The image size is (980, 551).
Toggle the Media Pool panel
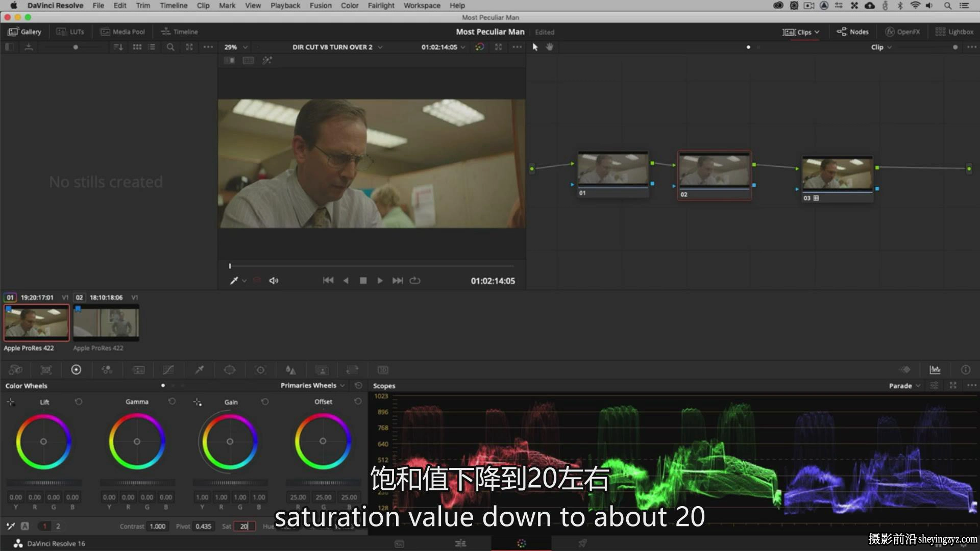122,32
